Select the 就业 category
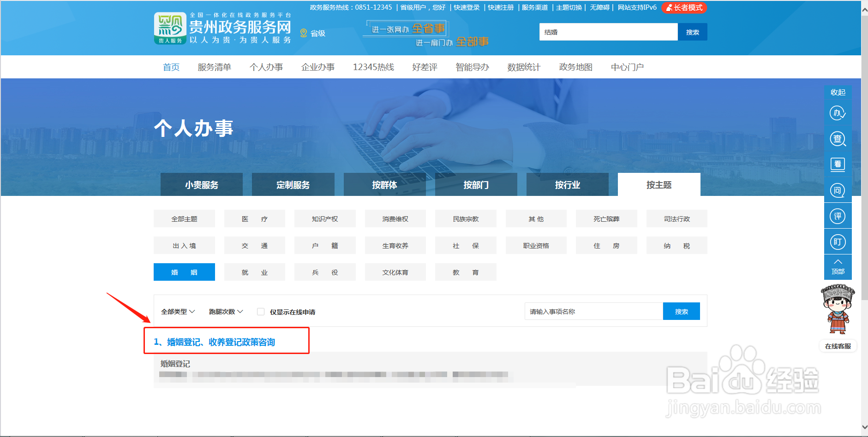 [255, 272]
